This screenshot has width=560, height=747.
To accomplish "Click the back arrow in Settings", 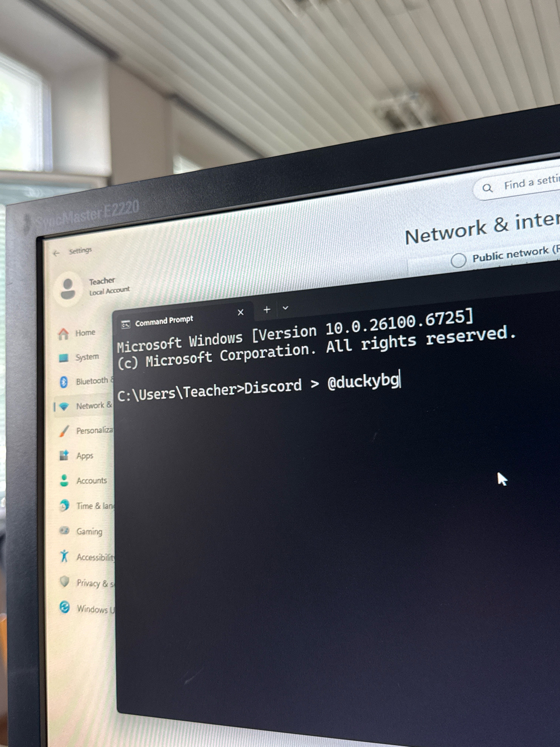I will click(x=56, y=253).
